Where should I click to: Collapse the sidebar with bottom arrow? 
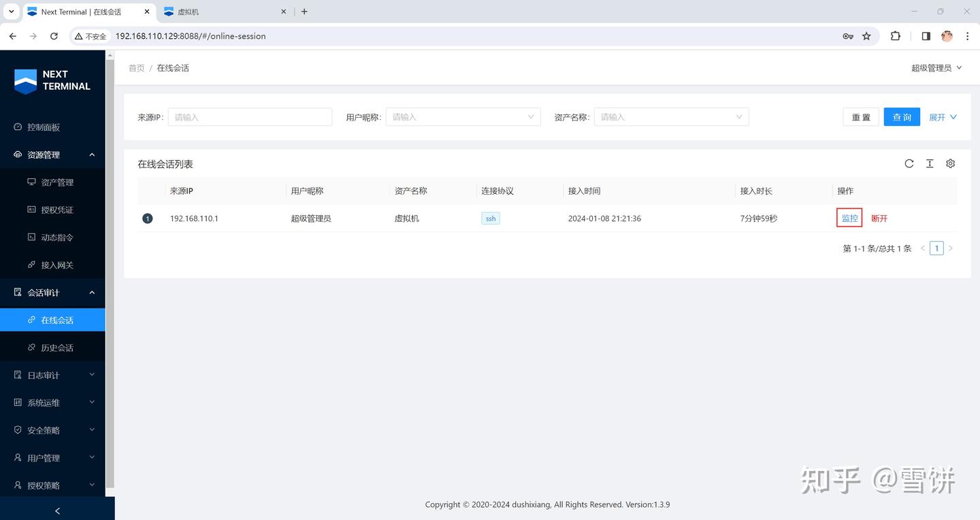point(57,510)
